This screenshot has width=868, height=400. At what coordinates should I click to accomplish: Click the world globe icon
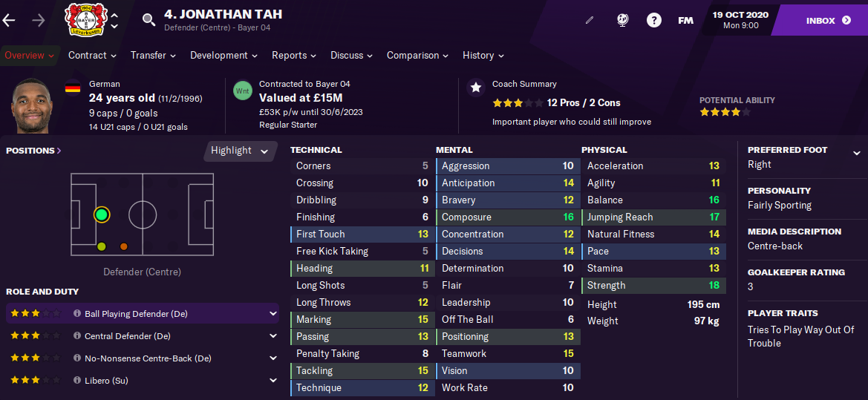coord(622,20)
